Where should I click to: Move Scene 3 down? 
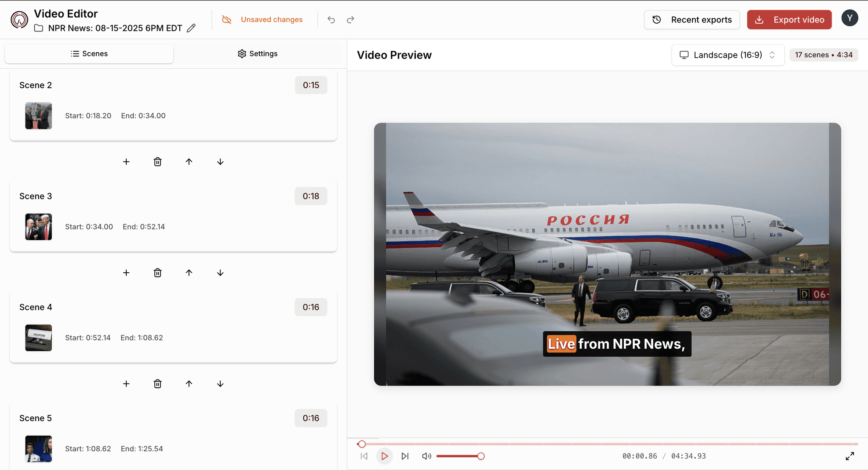click(220, 273)
